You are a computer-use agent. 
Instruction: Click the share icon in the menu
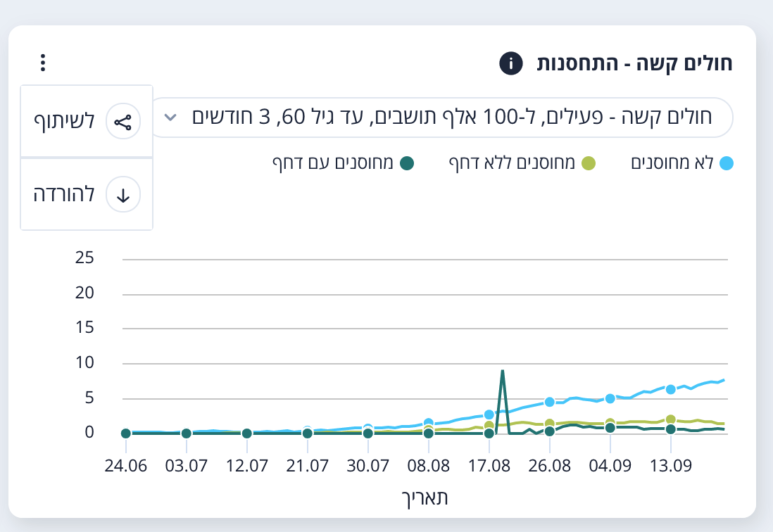click(x=123, y=122)
